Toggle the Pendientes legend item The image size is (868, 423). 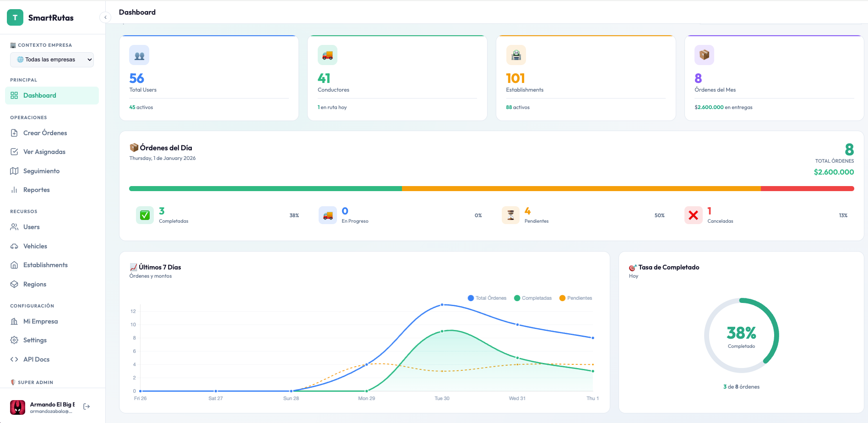click(575, 298)
